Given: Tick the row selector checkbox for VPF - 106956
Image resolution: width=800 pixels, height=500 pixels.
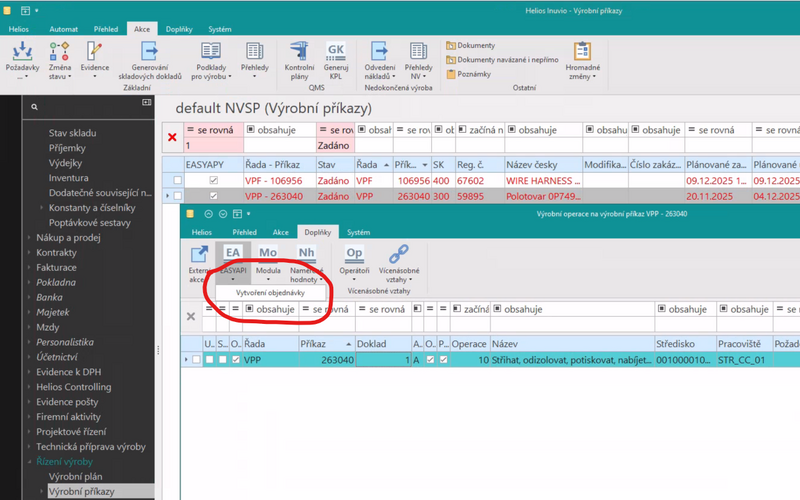Looking at the screenshot, I should tap(177, 180).
